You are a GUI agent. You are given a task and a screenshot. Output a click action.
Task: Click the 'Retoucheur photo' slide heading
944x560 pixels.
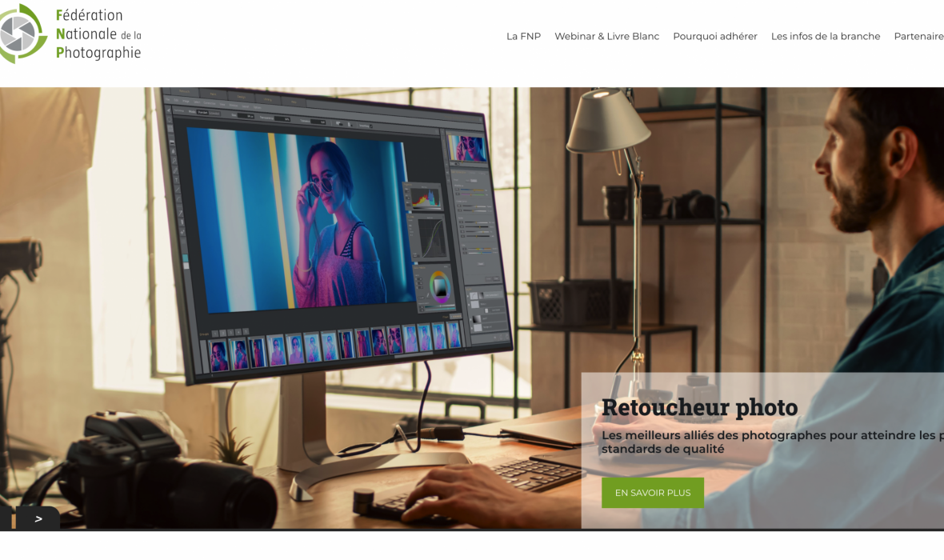[699, 407]
